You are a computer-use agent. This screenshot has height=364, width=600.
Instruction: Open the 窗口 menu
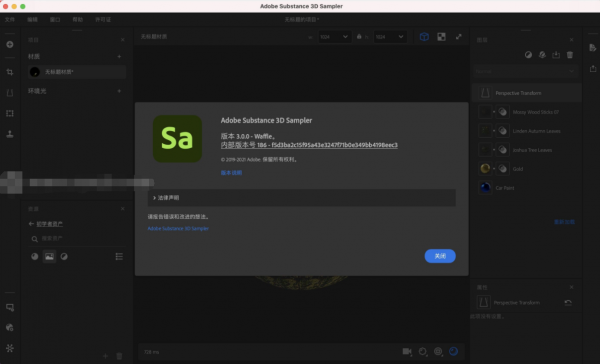click(x=55, y=20)
